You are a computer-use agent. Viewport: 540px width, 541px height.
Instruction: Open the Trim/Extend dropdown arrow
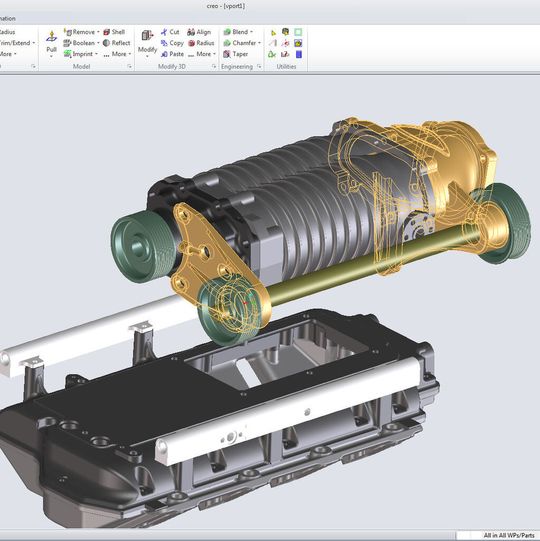coord(33,43)
